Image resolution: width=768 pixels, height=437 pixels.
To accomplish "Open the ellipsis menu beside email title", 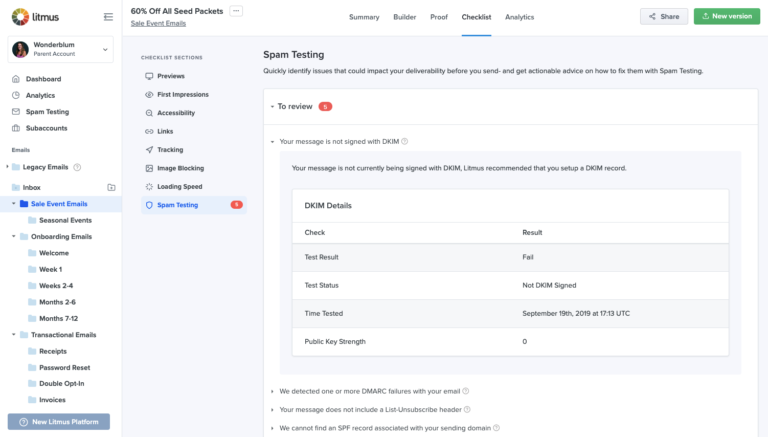I will coord(236,11).
